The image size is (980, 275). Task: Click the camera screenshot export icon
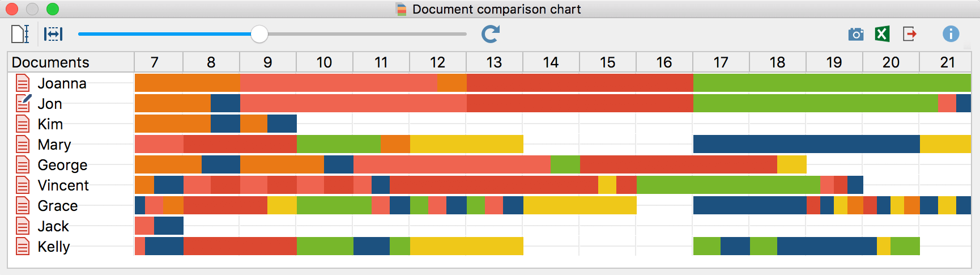856,35
